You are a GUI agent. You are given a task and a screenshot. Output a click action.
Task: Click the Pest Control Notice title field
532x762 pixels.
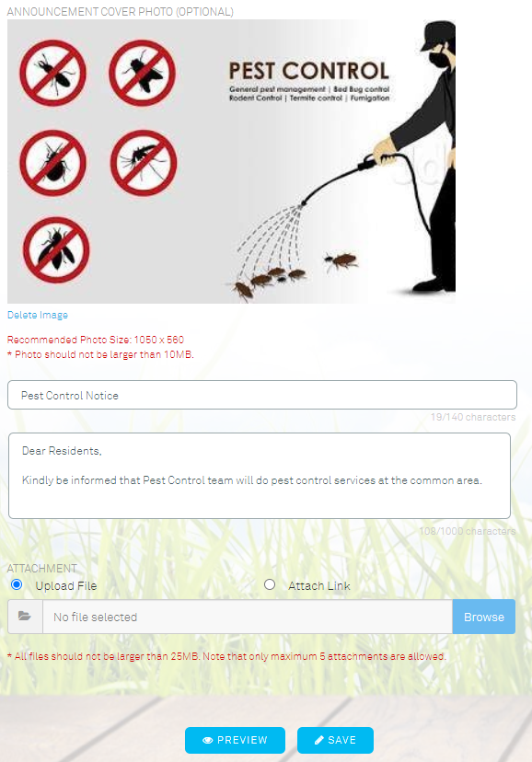click(x=262, y=395)
